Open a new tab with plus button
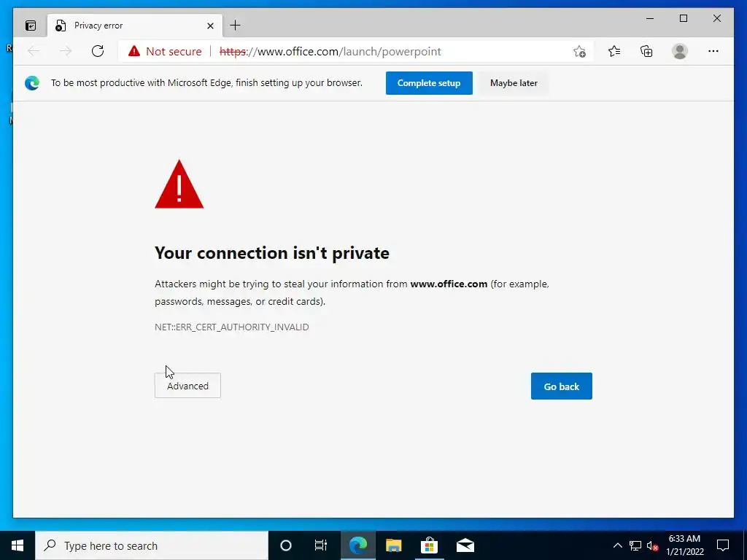Viewport: 747px width, 560px height. (x=236, y=26)
